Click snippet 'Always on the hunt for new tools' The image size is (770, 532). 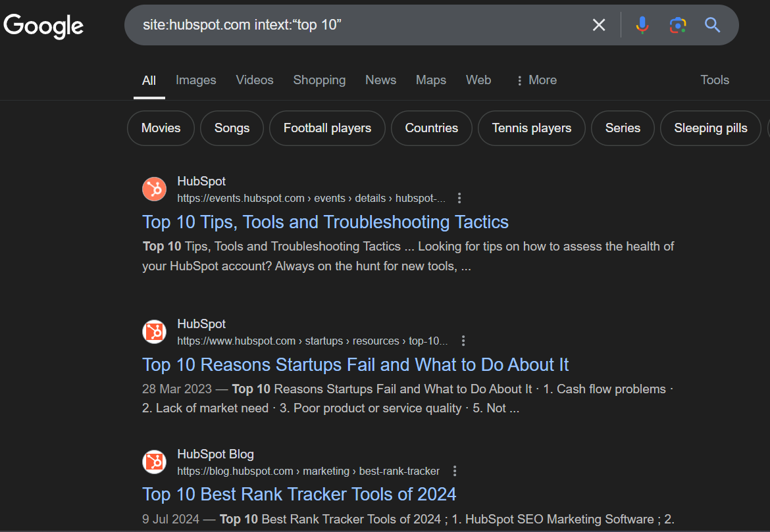[365, 266]
